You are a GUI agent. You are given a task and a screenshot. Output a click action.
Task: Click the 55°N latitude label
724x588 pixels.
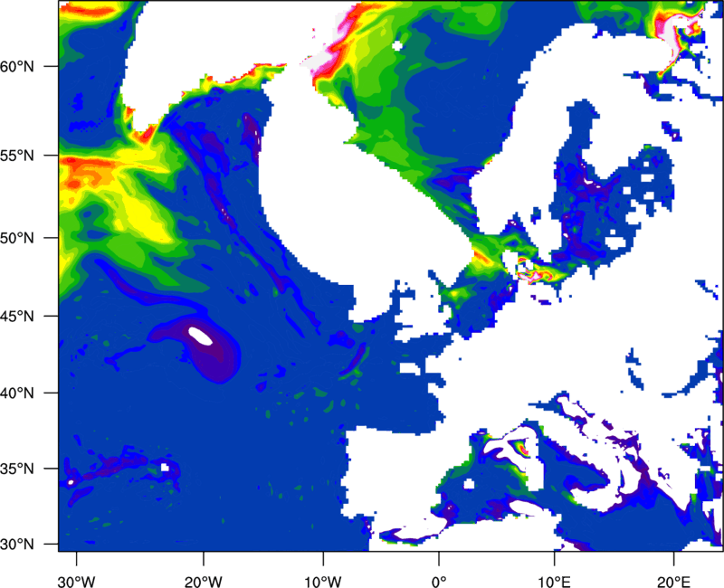[x=17, y=156]
